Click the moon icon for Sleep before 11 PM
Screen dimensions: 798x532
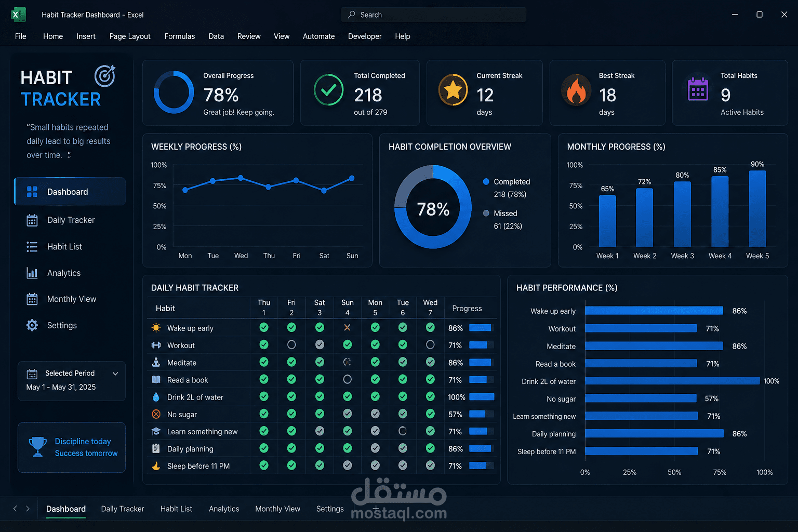pos(156,466)
